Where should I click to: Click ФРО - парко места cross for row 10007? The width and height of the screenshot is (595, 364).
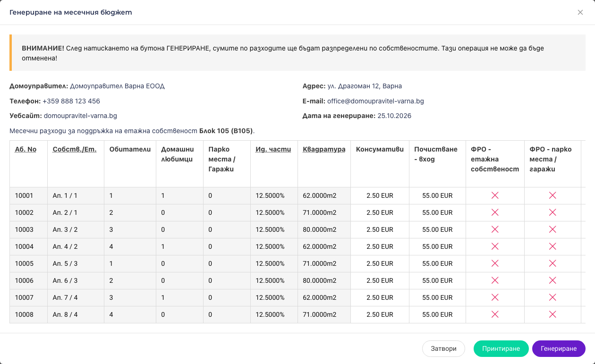(x=552, y=297)
